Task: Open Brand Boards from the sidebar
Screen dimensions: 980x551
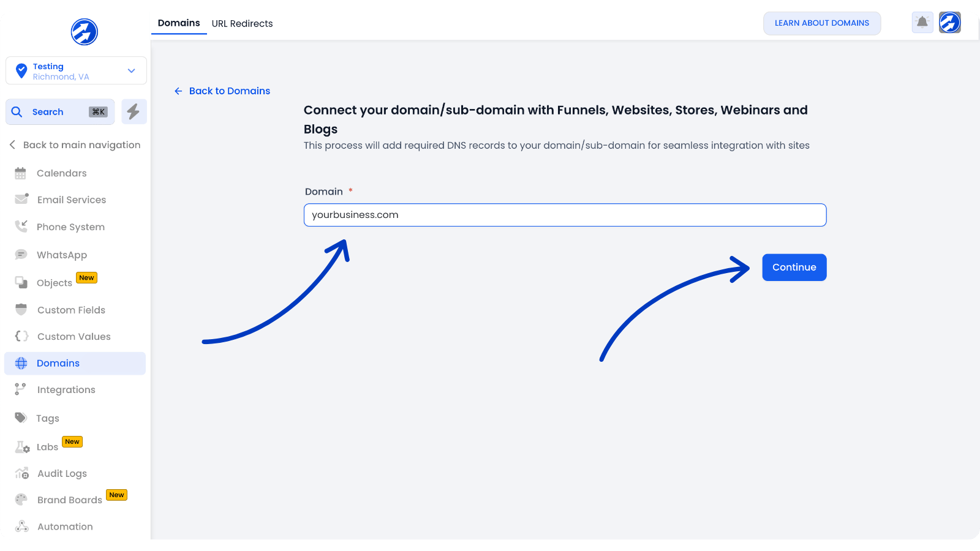Action: (x=69, y=500)
